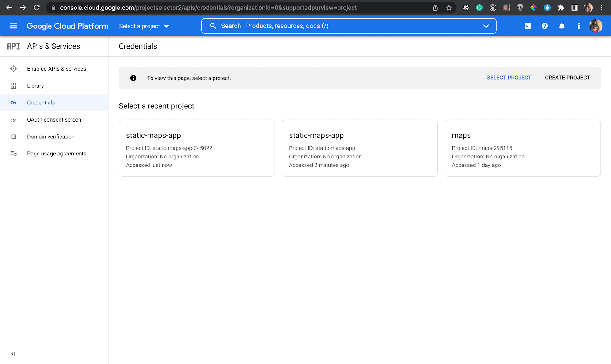Click the lock site info icon
Viewport: 611px width, 364px height.
53,8
